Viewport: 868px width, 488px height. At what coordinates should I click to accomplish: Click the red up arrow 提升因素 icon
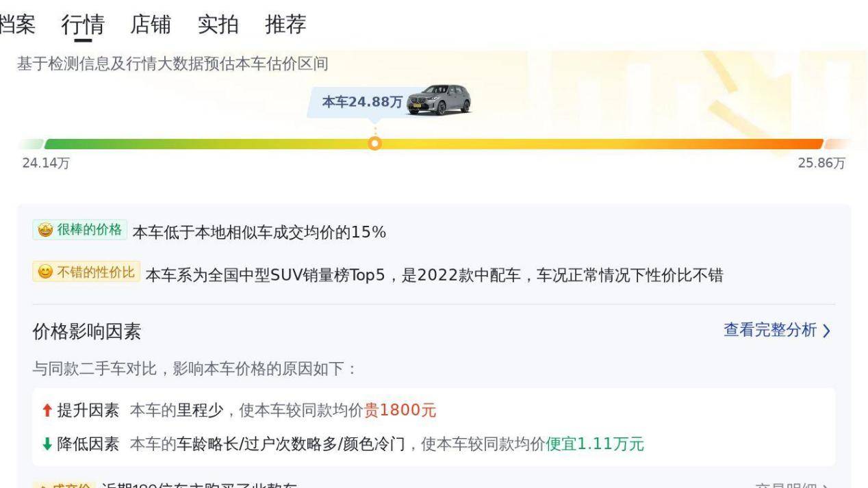point(47,411)
